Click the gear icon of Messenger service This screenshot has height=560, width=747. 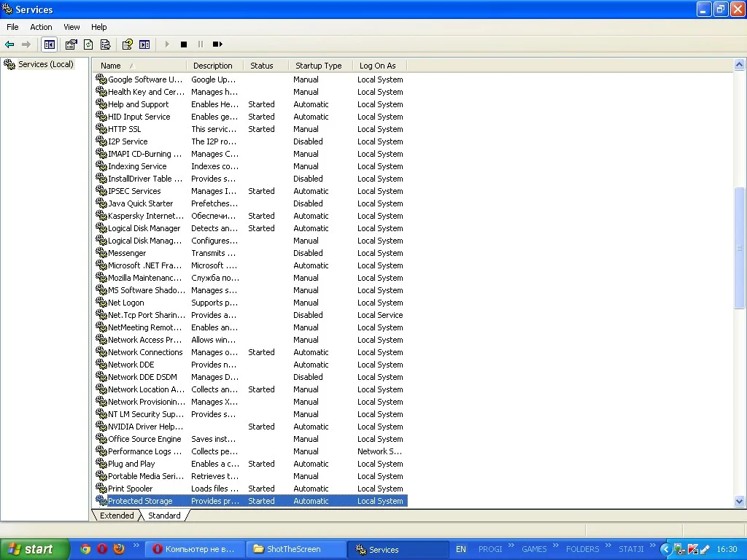click(x=101, y=252)
